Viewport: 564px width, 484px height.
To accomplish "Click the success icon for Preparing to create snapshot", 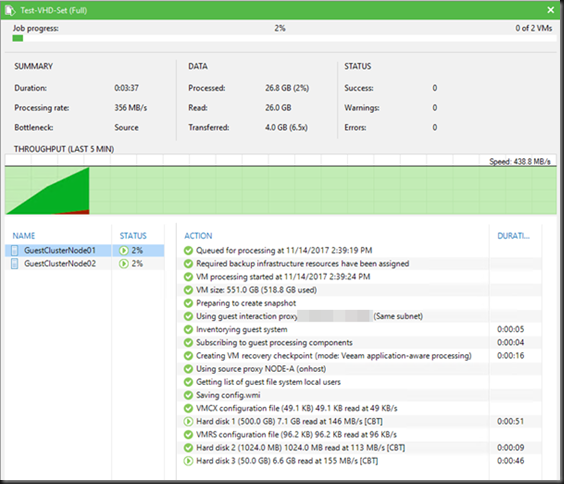I will (x=188, y=303).
